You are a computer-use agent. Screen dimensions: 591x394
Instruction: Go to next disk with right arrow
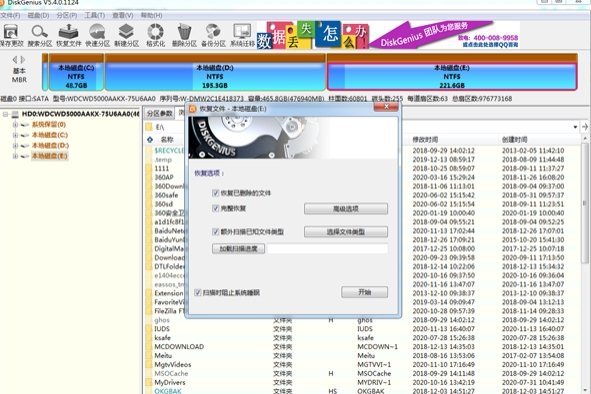click(23, 60)
